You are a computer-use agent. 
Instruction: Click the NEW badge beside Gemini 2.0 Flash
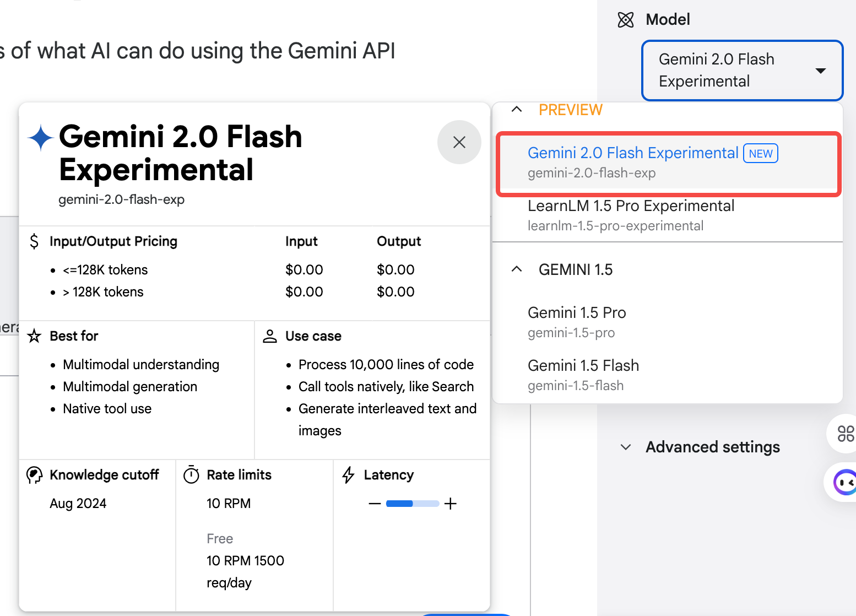click(x=761, y=154)
